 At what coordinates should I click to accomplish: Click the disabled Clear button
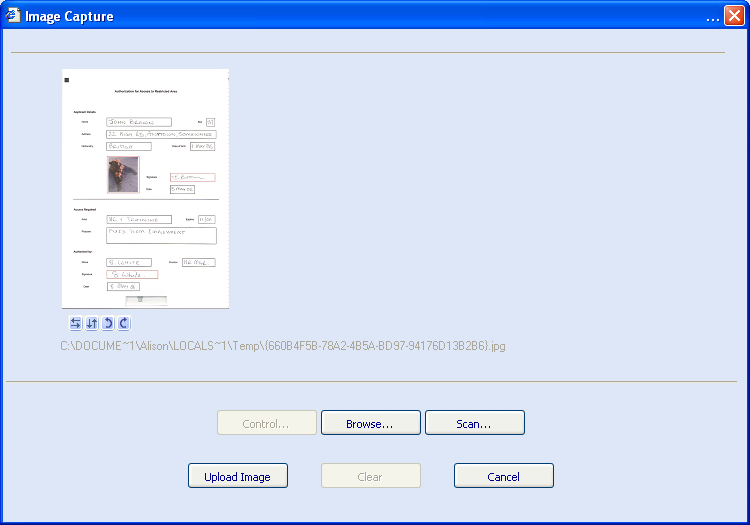(x=370, y=476)
